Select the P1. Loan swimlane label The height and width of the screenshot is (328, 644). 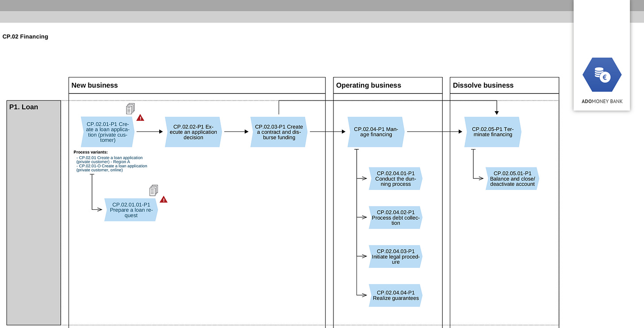pos(34,212)
